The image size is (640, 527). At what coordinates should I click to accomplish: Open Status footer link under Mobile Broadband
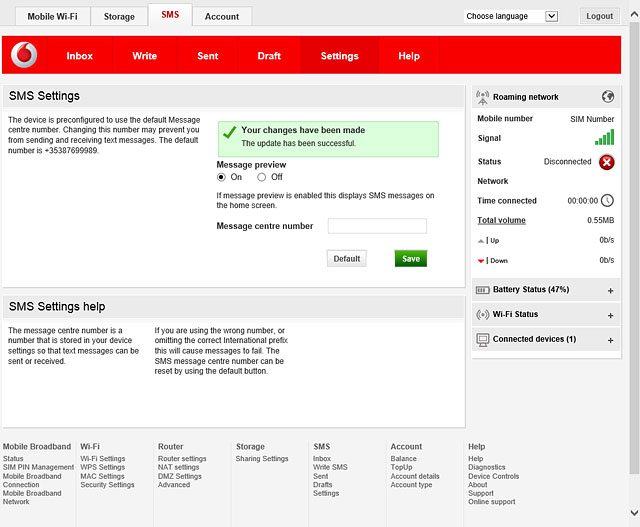pos(13,459)
